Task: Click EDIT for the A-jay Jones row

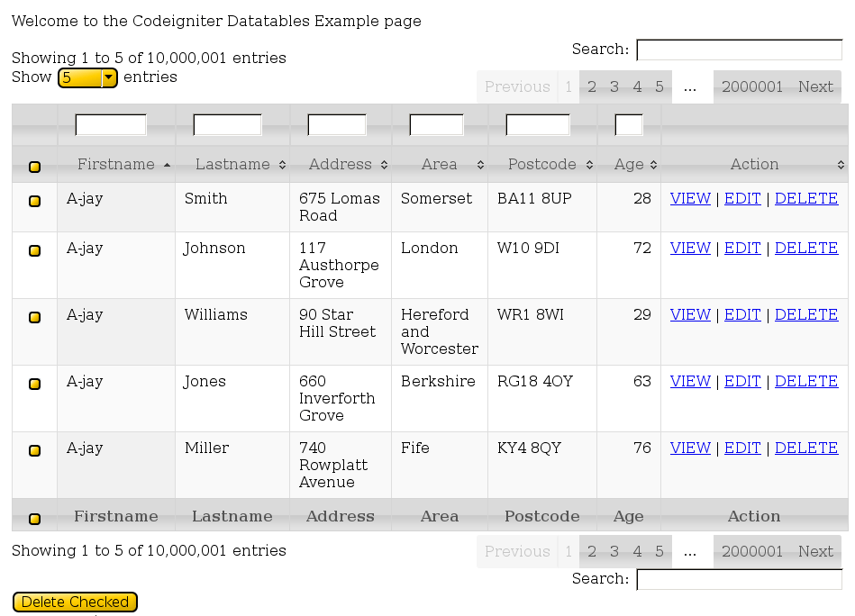Action: click(x=742, y=381)
